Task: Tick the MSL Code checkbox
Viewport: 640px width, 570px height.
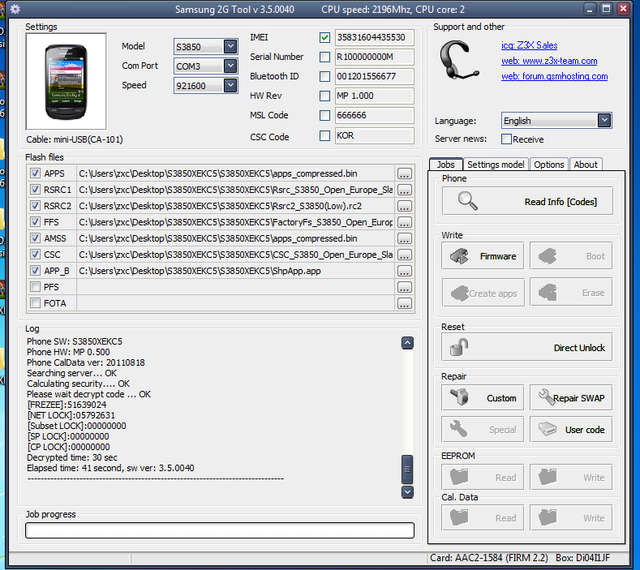Action: click(x=324, y=116)
